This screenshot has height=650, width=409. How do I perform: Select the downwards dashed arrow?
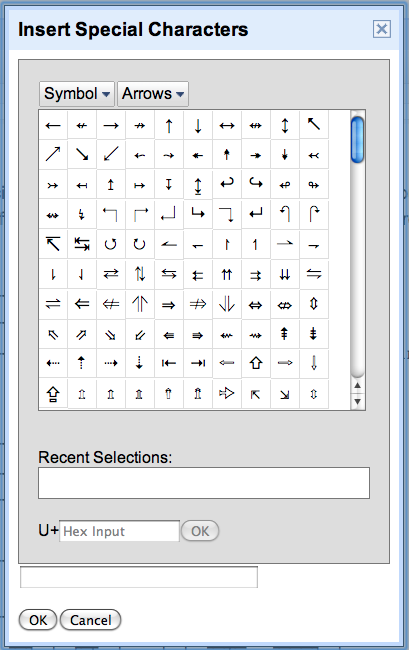140,364
